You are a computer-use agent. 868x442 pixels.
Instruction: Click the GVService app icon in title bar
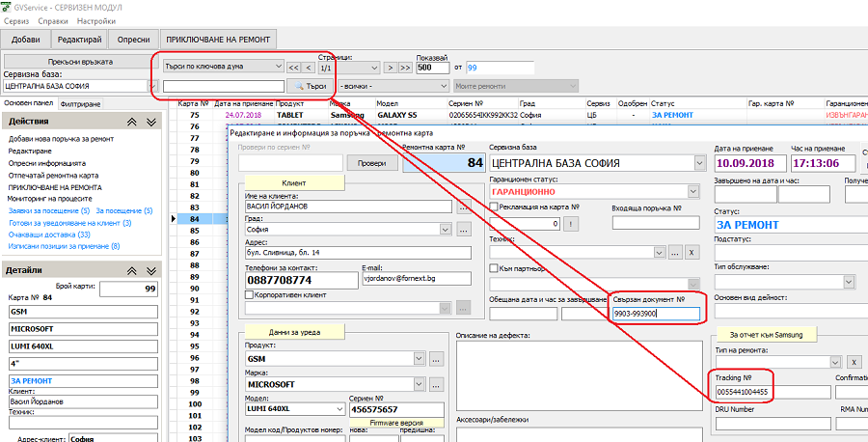7,7
